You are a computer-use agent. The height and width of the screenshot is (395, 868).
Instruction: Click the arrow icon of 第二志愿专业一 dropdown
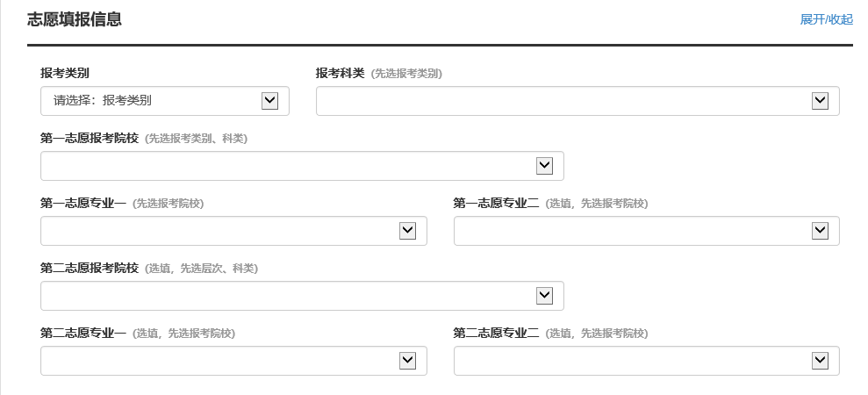[407, 361]
